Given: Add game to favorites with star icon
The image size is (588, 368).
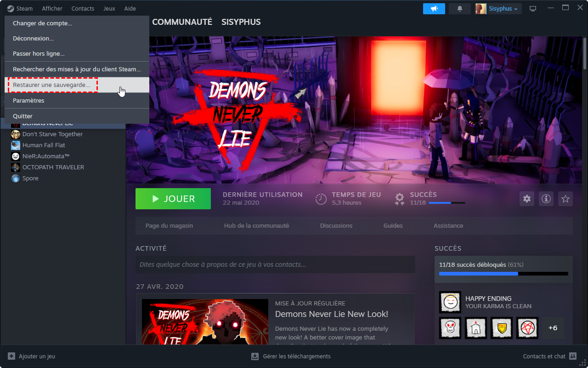Looking at the screenshot, I should pyautogui.click(x=565, y=199).
